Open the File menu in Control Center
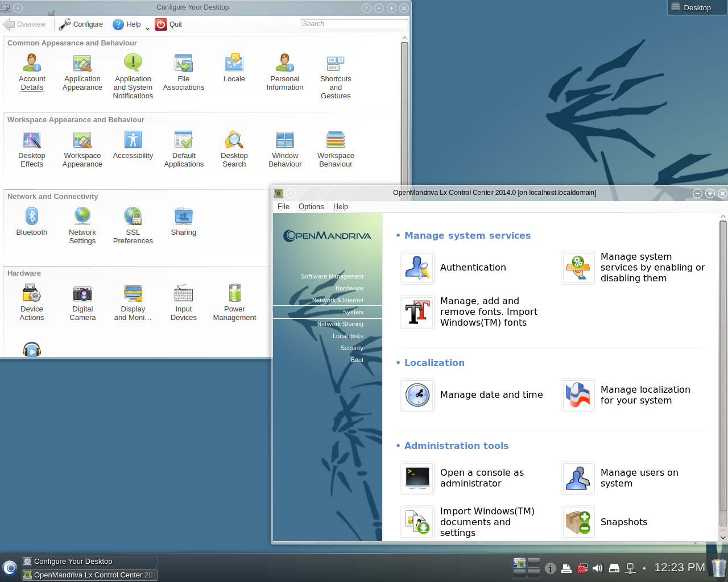 [283, 207]
